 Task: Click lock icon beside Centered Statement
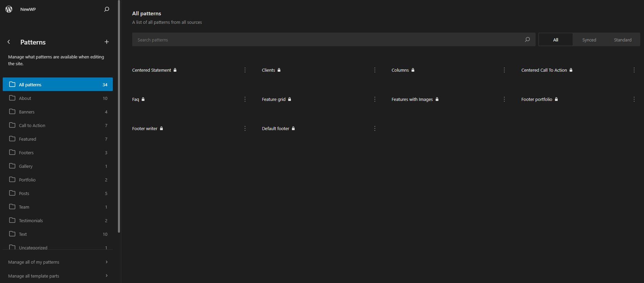pos(175,70)
